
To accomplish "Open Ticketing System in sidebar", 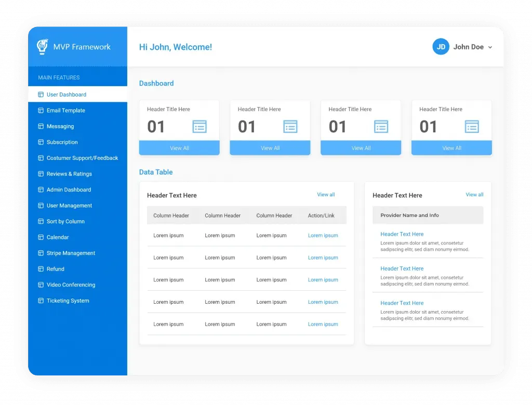I will click(x=78, y=301).
